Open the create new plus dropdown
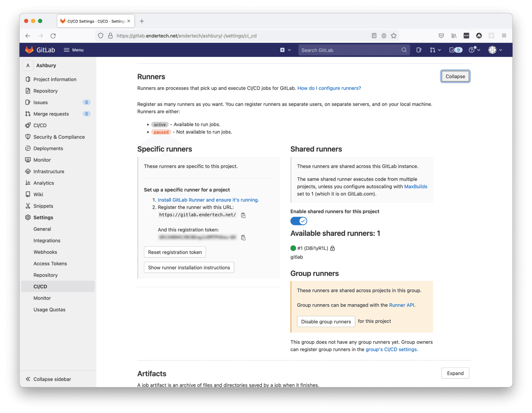 point(285,50)
